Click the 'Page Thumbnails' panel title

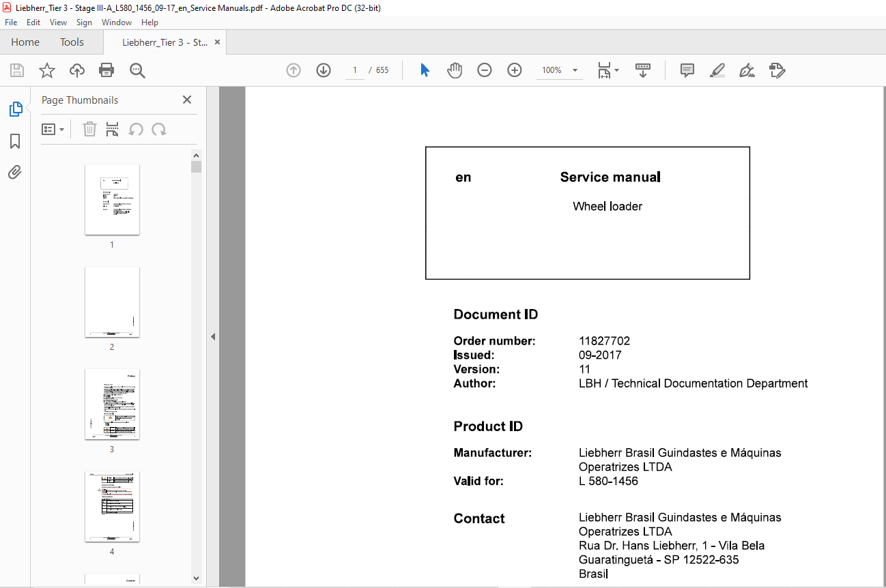80,100
